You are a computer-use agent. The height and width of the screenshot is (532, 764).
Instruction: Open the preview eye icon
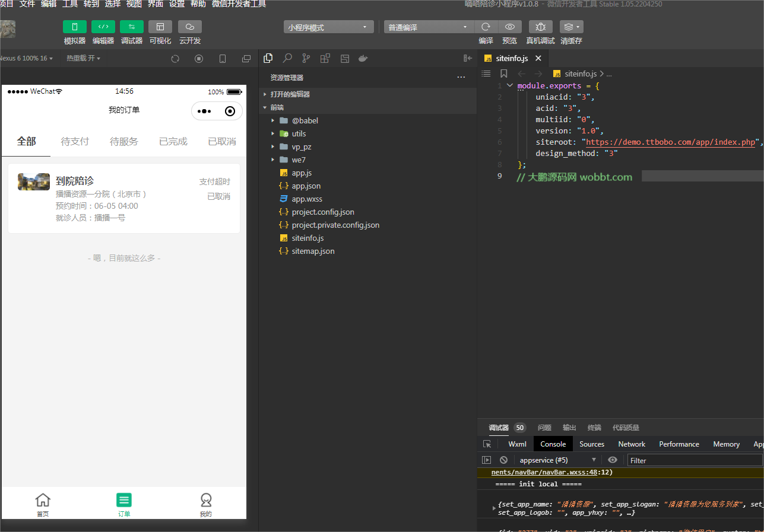[509, 27]
